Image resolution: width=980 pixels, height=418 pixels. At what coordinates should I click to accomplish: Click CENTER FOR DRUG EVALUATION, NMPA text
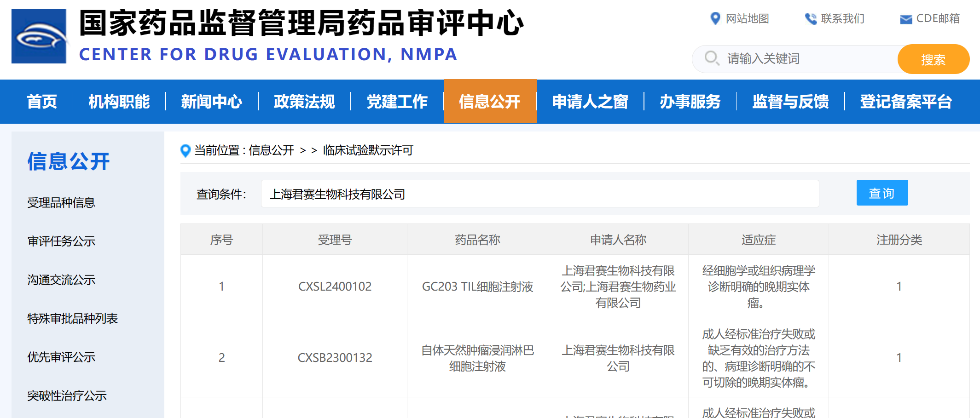(268, 54)
